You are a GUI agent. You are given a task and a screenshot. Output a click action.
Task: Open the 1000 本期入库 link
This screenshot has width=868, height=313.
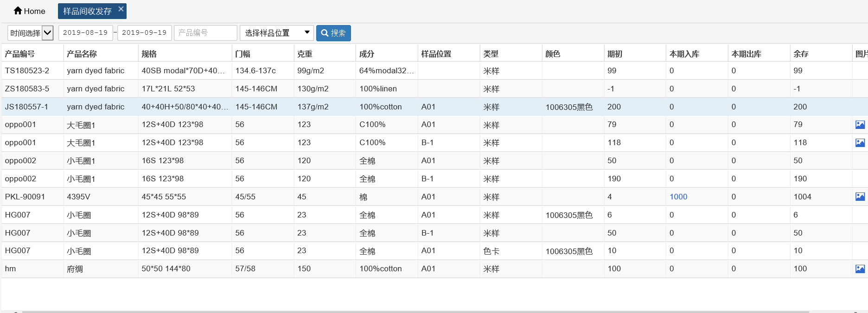pyautogui.click(x=678, y=197)
